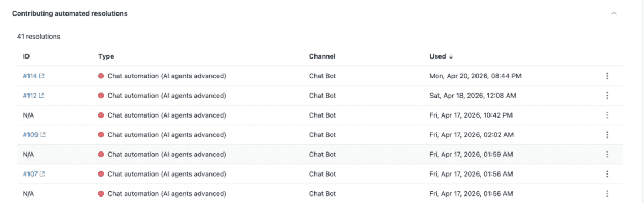Select date Fri, Apr 17, 2026, 10:42 PM

click(471, 115)
